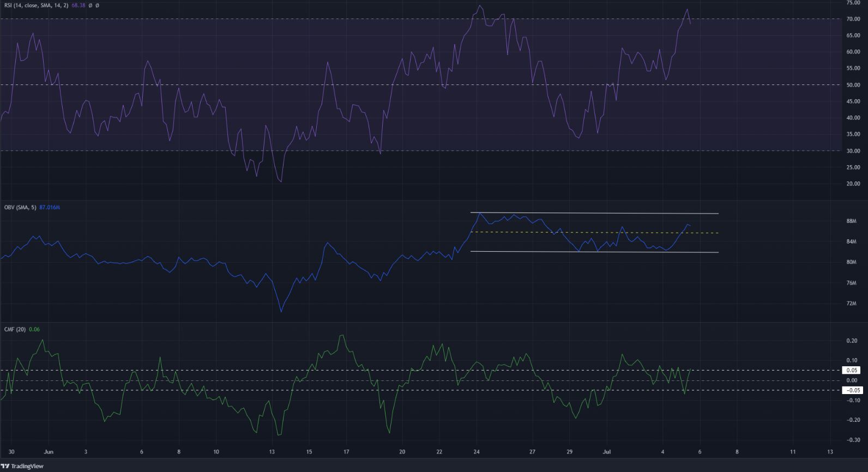Viewport: 868px width, 472px height.
Task: Click the 70.00 level on RSI axis
Action: (x=853, y=19)
